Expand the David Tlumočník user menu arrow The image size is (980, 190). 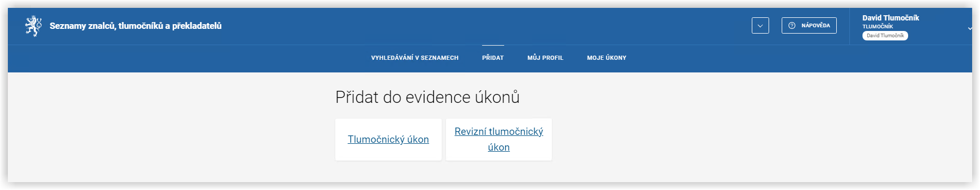coord(970,28)
